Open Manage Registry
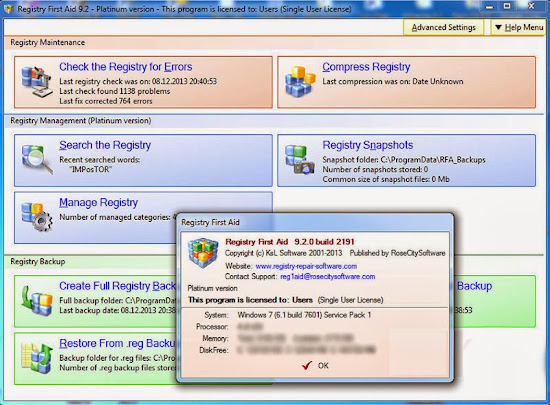550x405 pixels. [98, 202]
